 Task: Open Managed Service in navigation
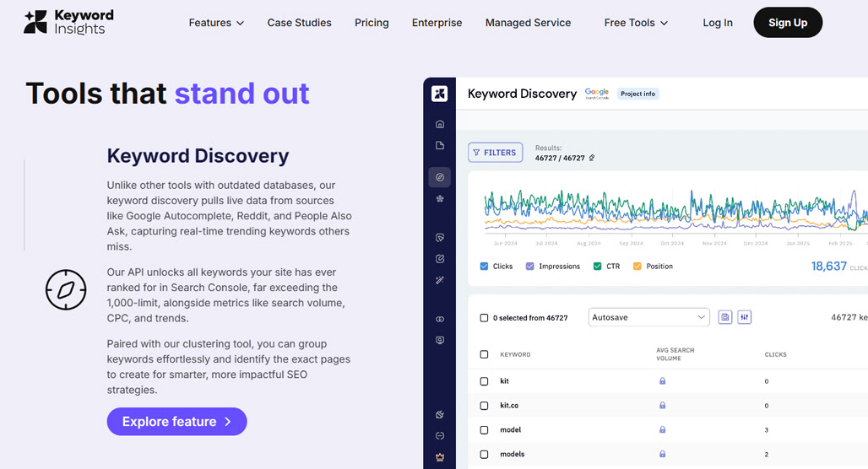[528, 23]
